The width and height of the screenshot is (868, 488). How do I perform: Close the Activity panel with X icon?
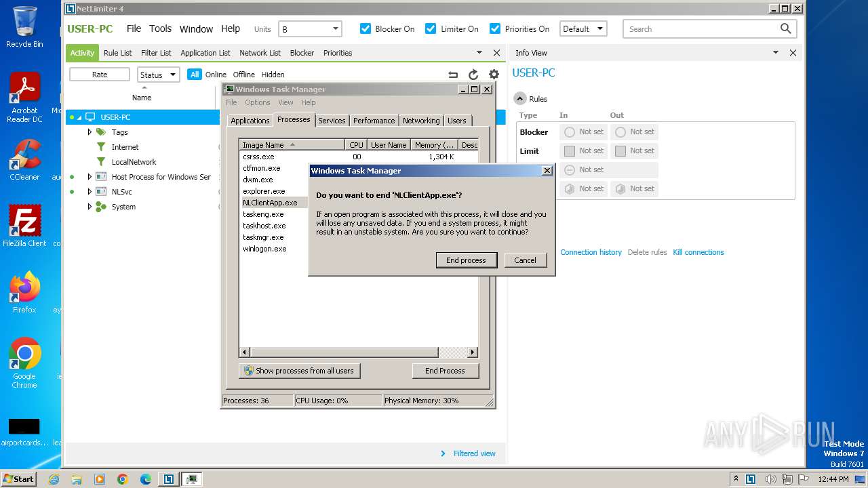tap(496, 53)
